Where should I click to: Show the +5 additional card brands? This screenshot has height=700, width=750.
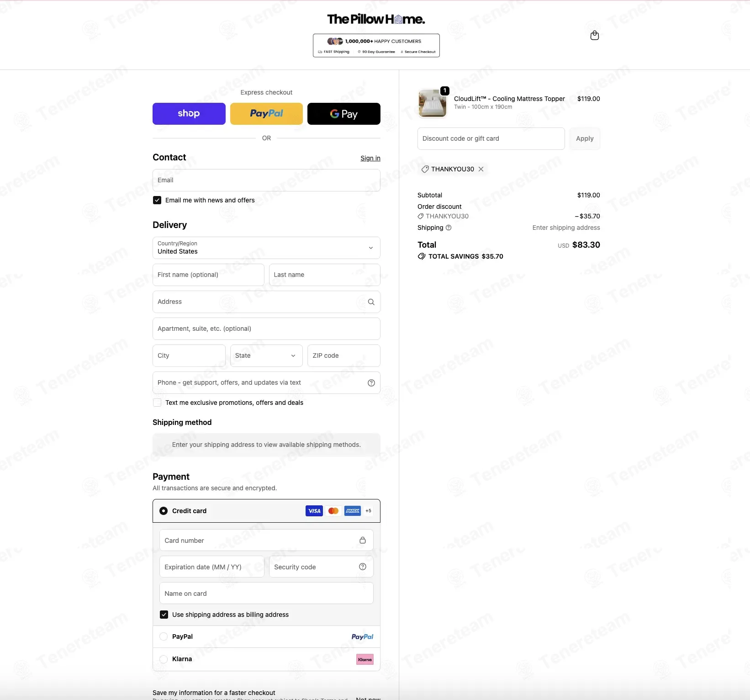[368, 511]
